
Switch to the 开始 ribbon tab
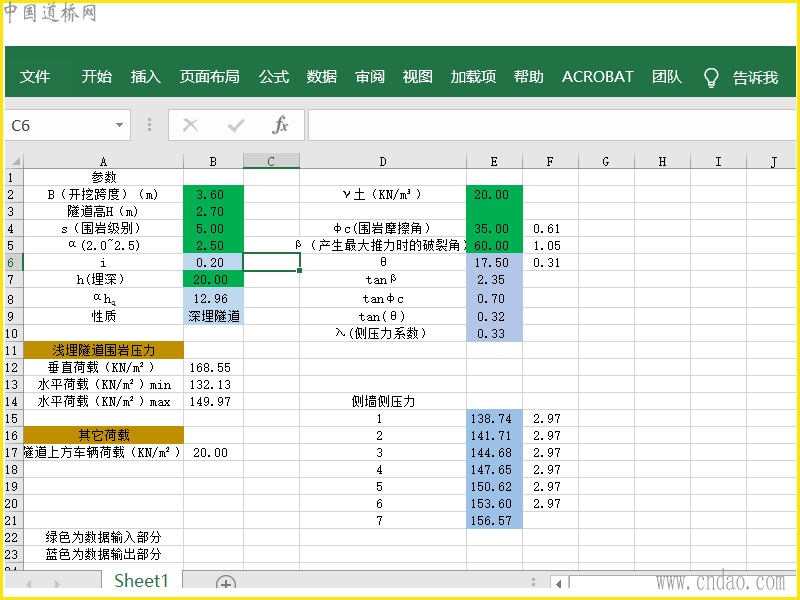(x=96, y=77)
